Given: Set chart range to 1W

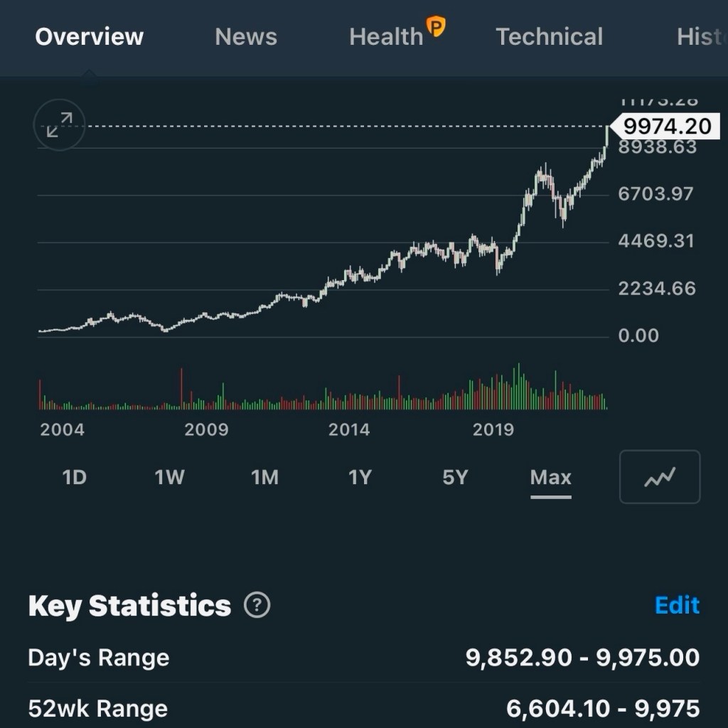Looking at the screenshot, I should tap(169, 477).
